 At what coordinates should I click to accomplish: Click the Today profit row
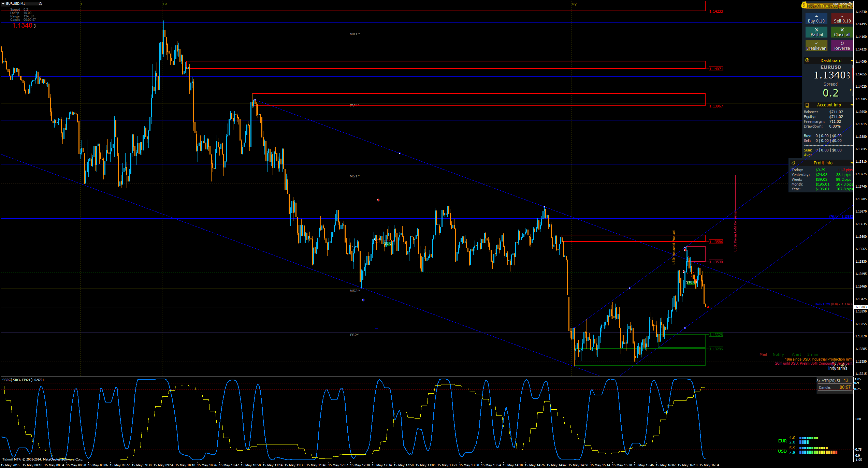pos(822,170)
